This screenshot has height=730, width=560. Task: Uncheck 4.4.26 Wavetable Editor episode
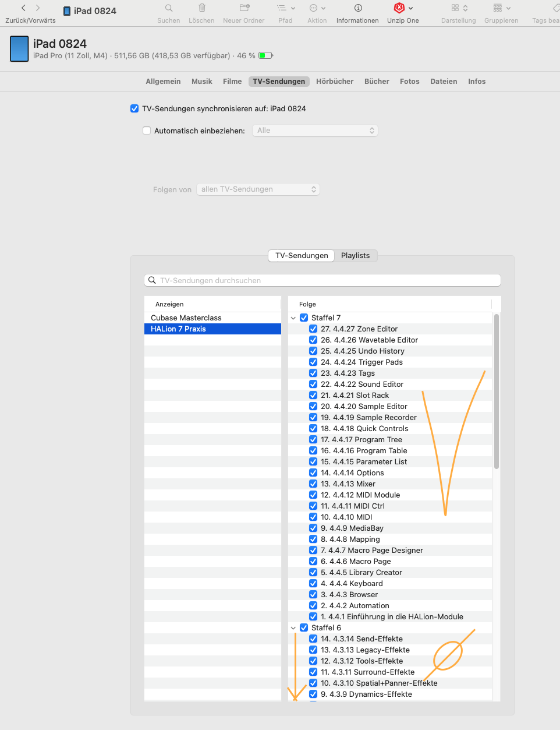pyautogui.click(x=313, y=340)
